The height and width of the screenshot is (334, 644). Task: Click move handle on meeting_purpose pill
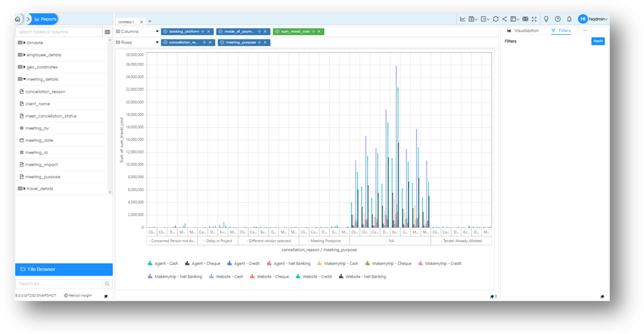coord(260,42)
